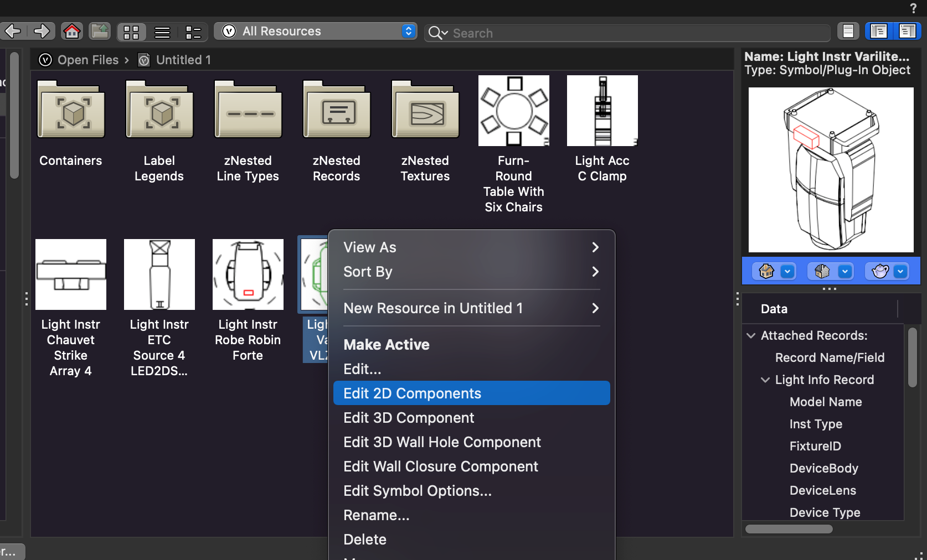
Task: Switch to thumbnail grid view
Action: pyautogui.click(x=131, y=32)
